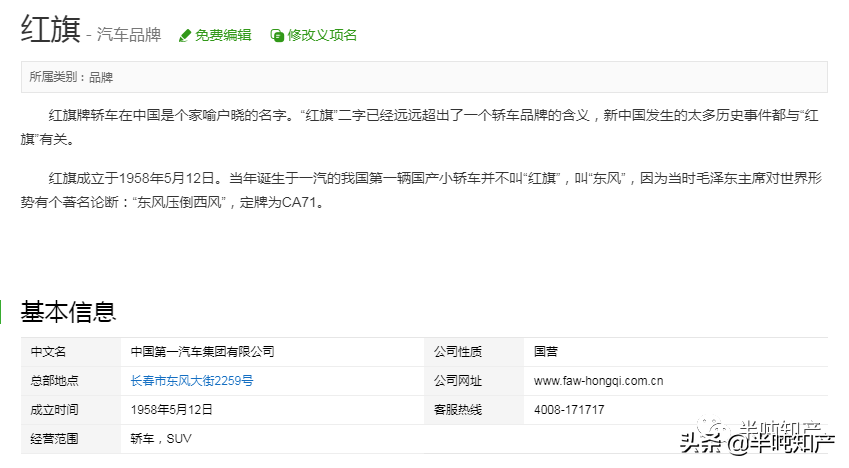849x468 pixels.
Task: Click the 成立时间 label cell
Action: tap(71, 410)
